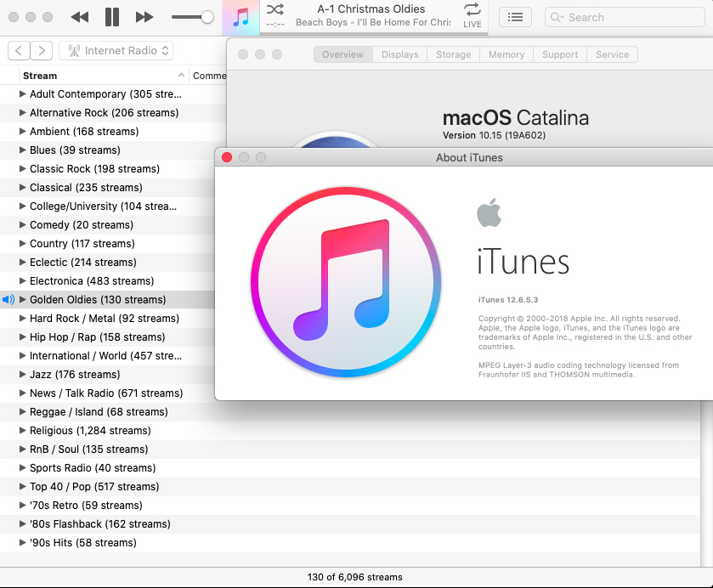Adjust the volume slider knob
Viewport: 713px width, 588px height.
coord(207,17)
